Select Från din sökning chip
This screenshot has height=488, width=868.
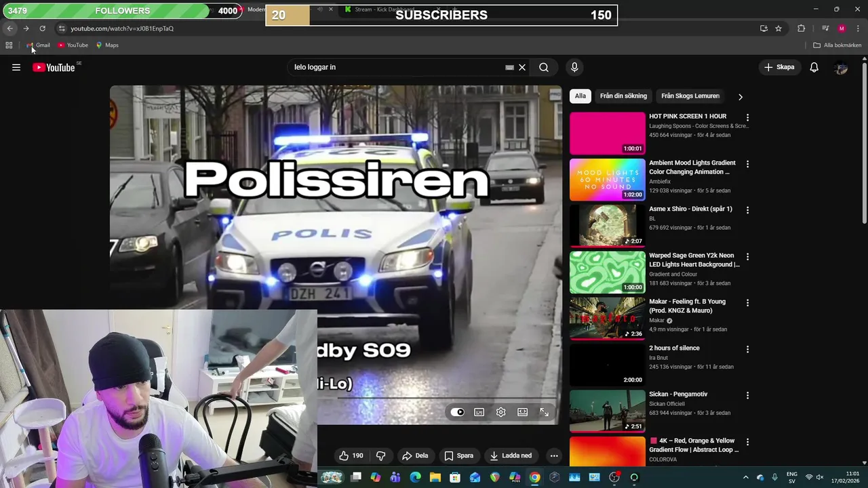tap(623, 96)
